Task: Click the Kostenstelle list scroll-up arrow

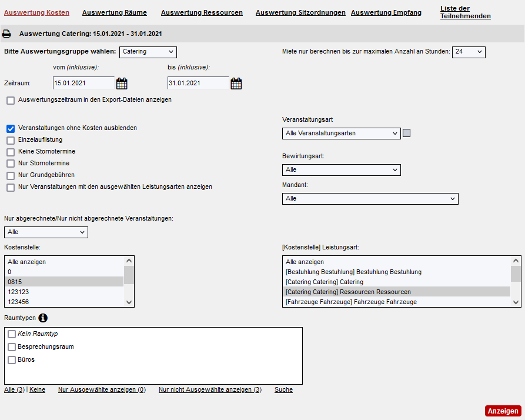Action: pyautogui.click(x=129, y=261)
